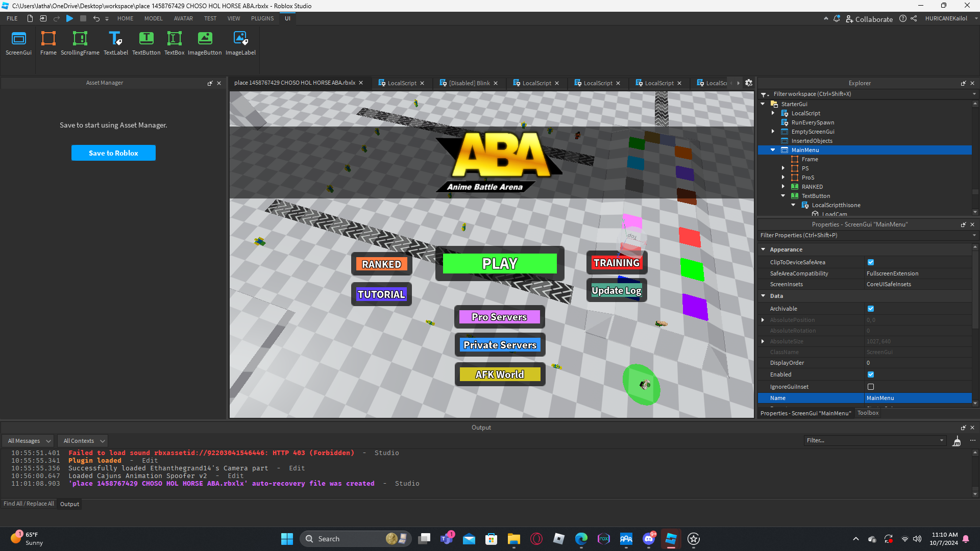Click the ImageLabel tool icon

tap(240, 39)
